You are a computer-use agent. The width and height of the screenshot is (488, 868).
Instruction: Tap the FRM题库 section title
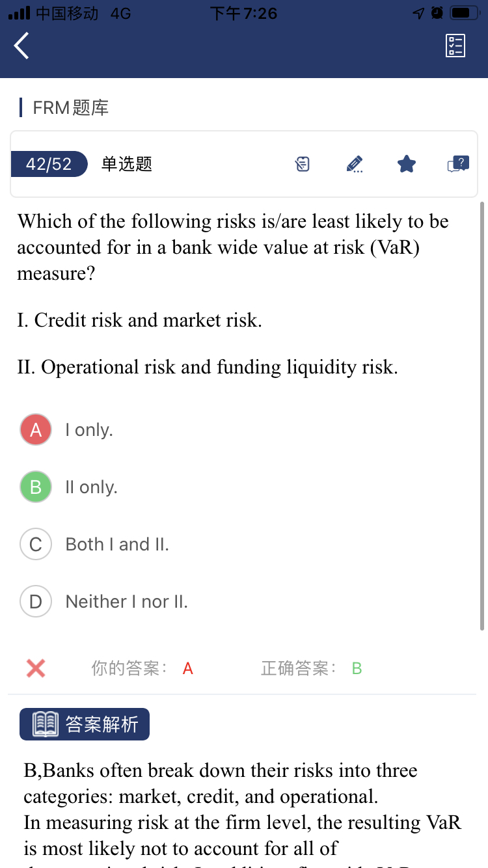[x=70, y=107]
